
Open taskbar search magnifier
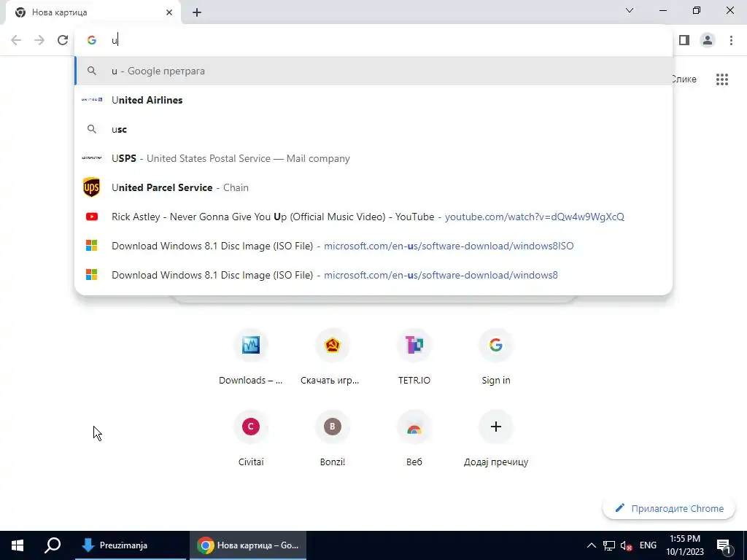pyautogui.click(x=53, y=545)
